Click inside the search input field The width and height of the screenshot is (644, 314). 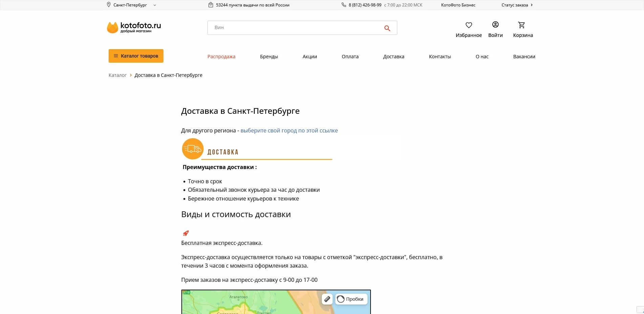(x=294, y=28)
